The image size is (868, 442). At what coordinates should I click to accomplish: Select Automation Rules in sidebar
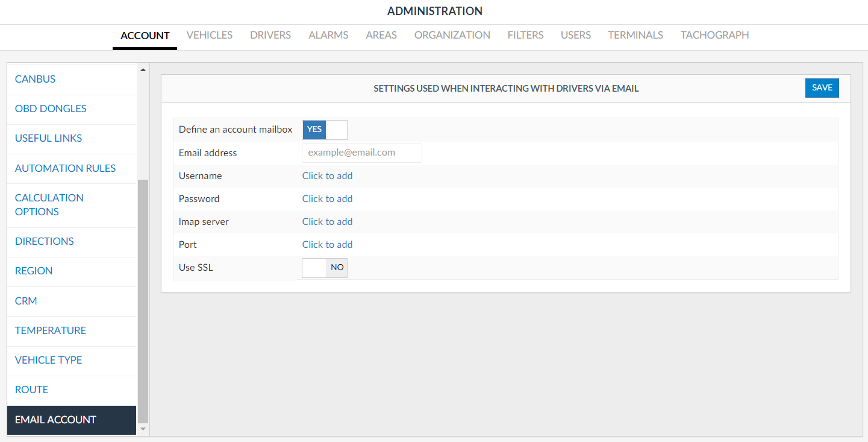tap(65, 168)
